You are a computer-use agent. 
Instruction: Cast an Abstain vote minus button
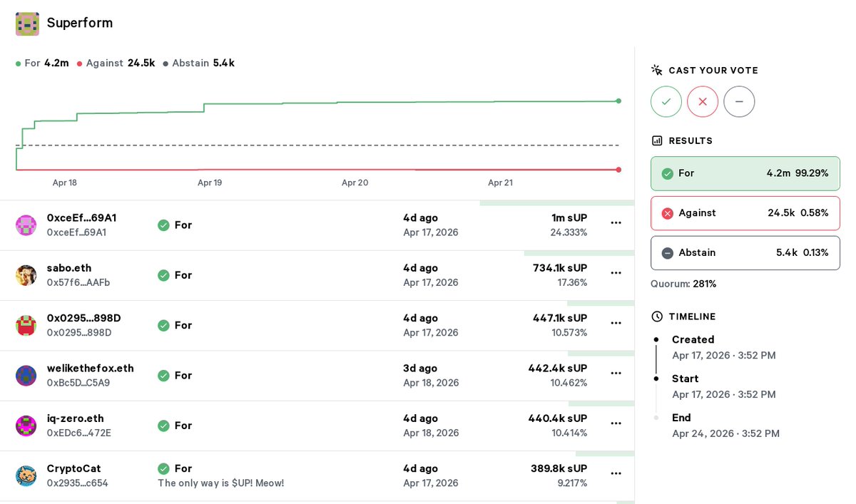click(739, 102)
